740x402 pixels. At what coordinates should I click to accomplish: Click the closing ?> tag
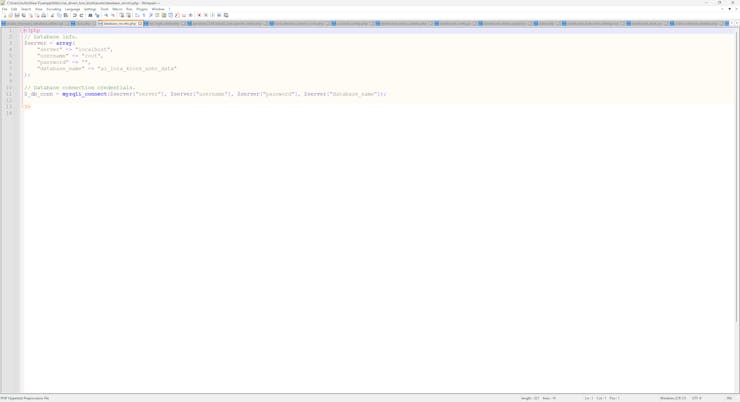[27, 107]
